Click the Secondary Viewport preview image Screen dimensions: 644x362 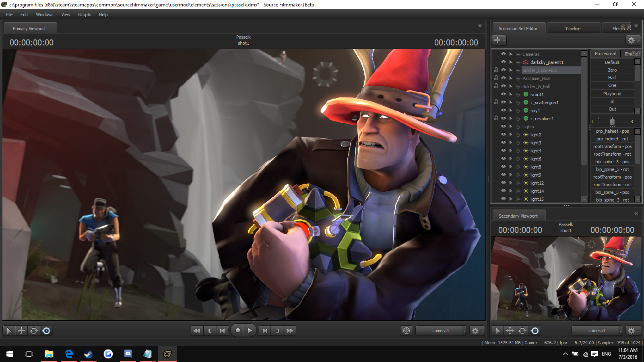[566, 278]
